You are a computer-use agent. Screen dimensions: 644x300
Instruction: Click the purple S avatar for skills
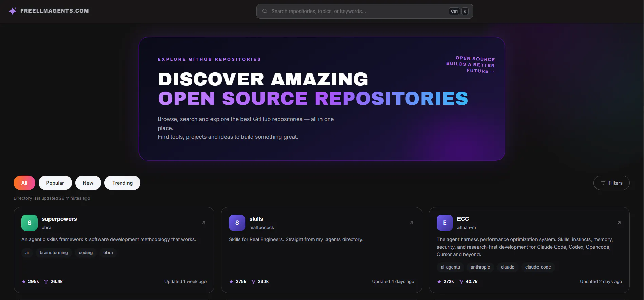click(x=237, y=223)
